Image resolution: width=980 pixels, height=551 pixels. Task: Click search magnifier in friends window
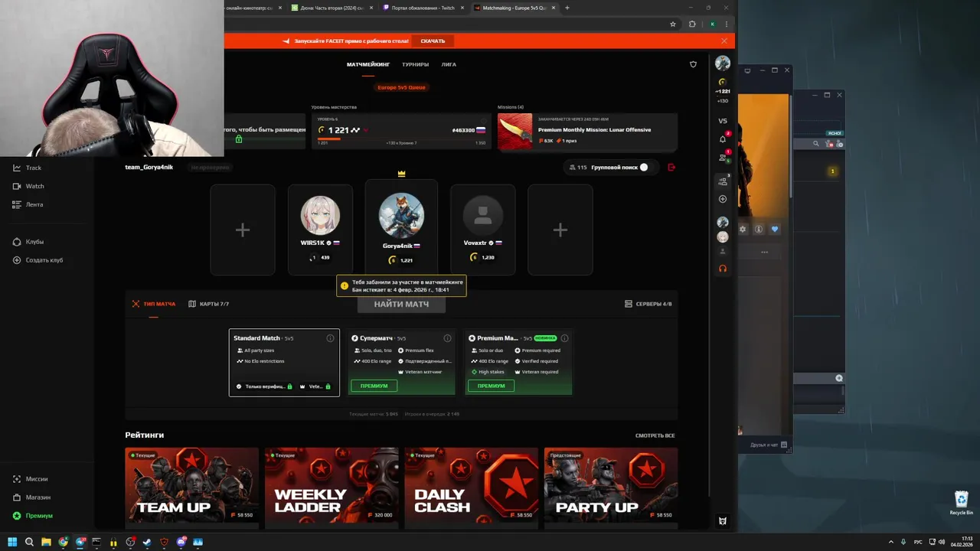point(816,143)
